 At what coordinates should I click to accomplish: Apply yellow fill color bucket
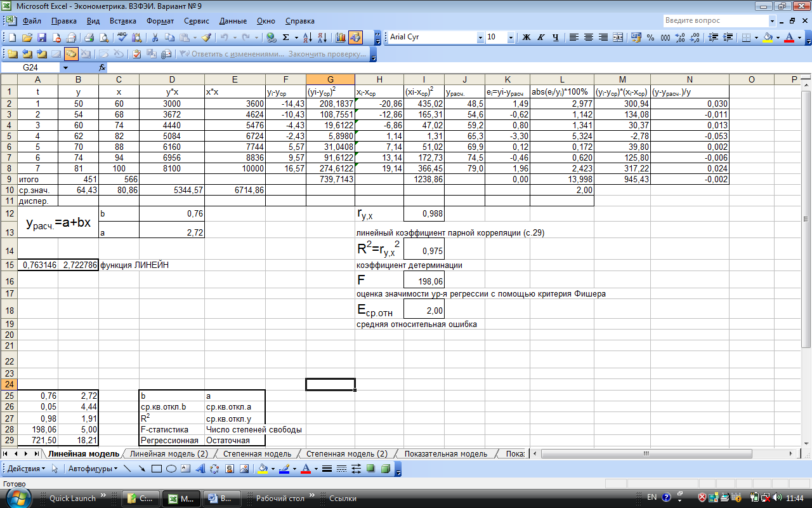pyautogui.click(x=768, y=37)
